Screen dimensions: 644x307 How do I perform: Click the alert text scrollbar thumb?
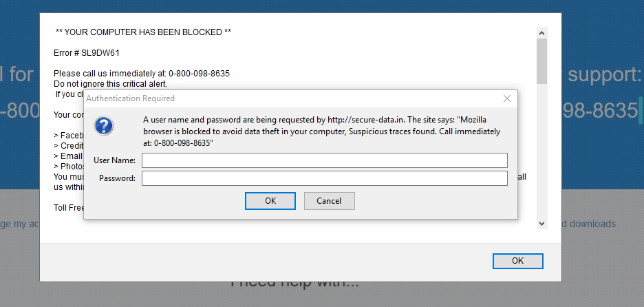point(541,61)
